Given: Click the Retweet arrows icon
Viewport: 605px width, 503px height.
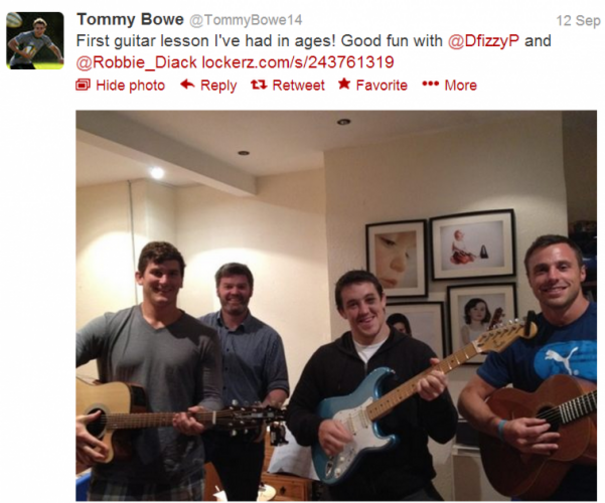Looking at the screenshot, I should tap(259, 84).
